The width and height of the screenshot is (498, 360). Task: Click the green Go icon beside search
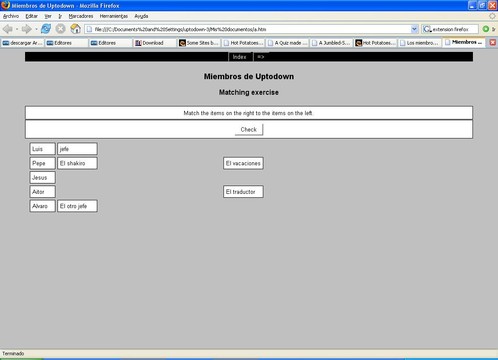(x=486, y=29)
